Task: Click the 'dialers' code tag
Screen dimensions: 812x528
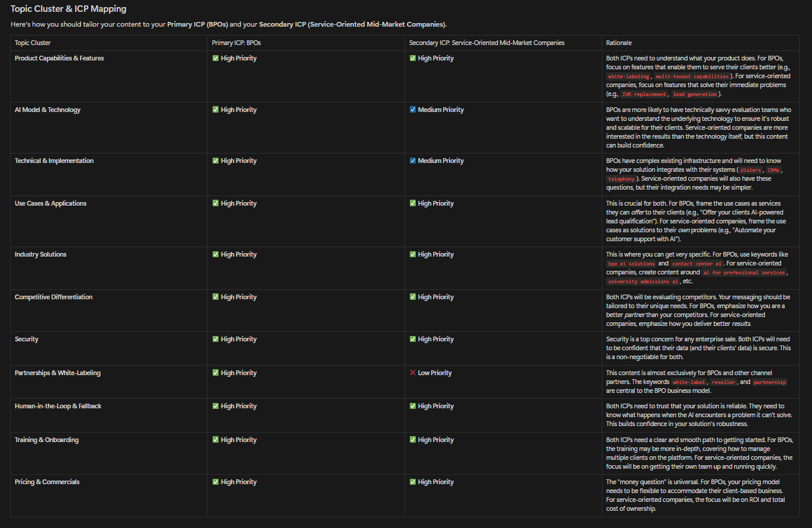Action: coord(751,170)
